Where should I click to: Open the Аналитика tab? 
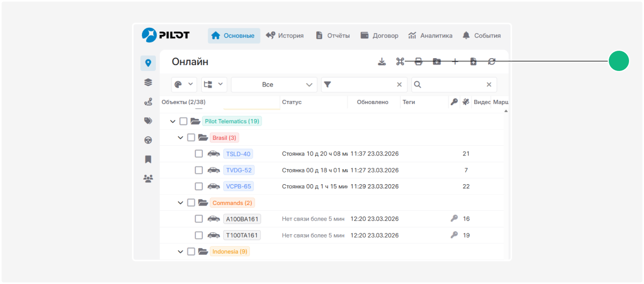430,36
